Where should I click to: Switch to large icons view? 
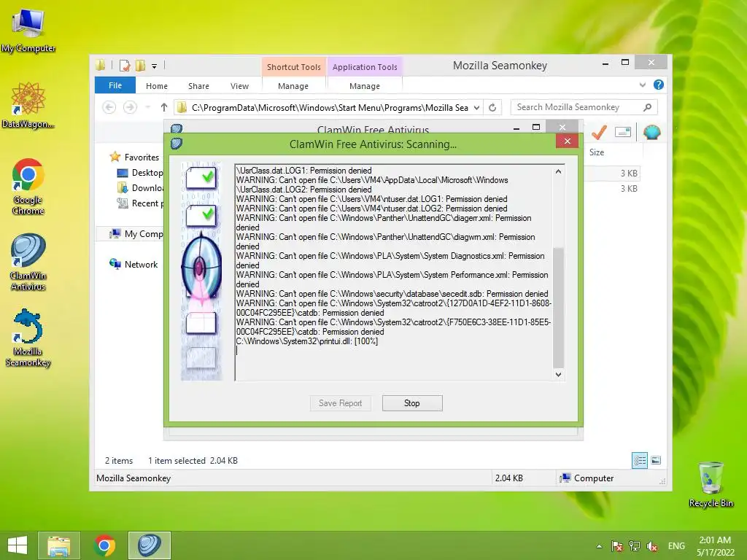coord(656,461)
